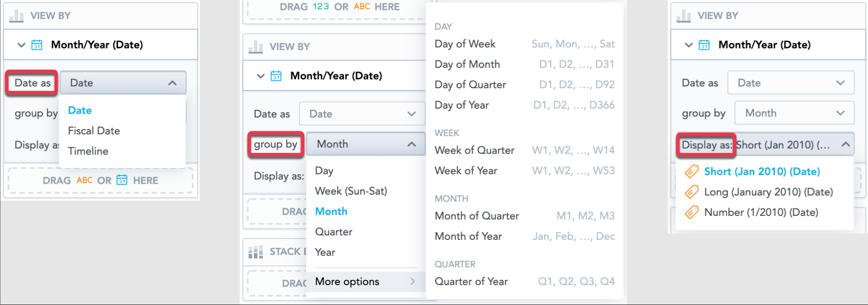Open 'group by' Month dropdown in right panel
Screen dimensions: 868x305
tap(794, 113)
